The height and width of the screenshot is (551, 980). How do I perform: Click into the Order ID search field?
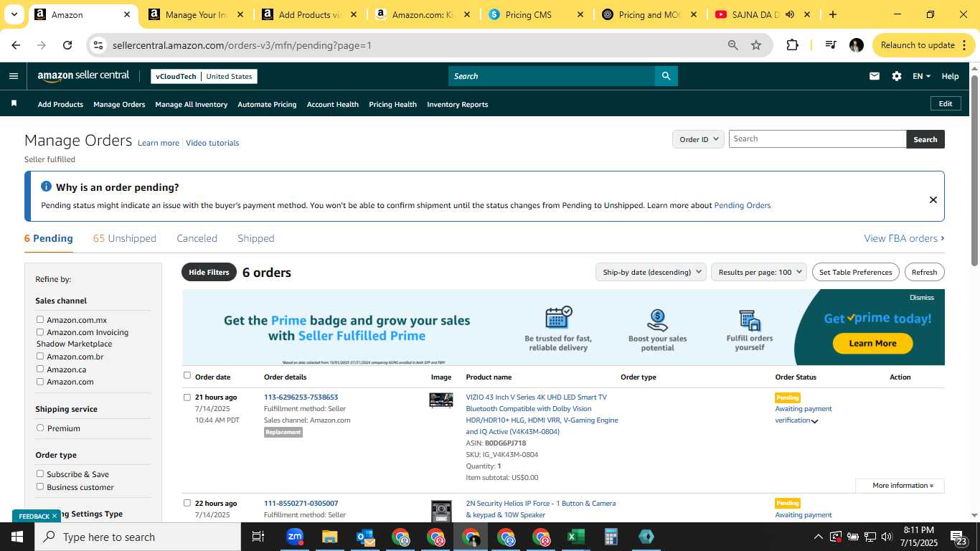(x=818, y=139)
